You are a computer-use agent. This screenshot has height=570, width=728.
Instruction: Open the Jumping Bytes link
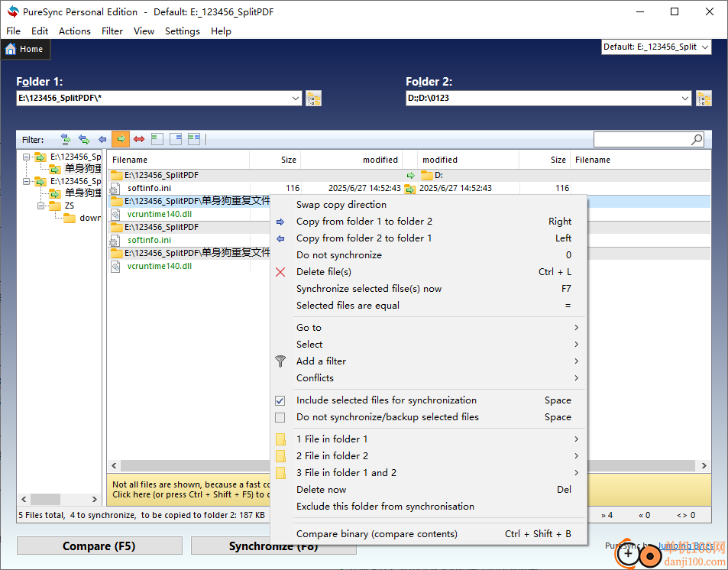pyautogui.click(x=686, y=546)
